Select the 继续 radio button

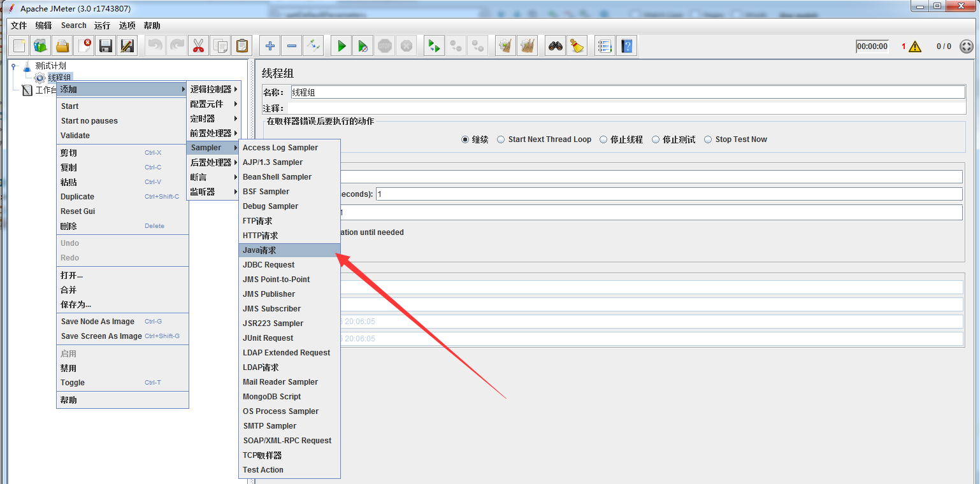[x=465, y=139]
